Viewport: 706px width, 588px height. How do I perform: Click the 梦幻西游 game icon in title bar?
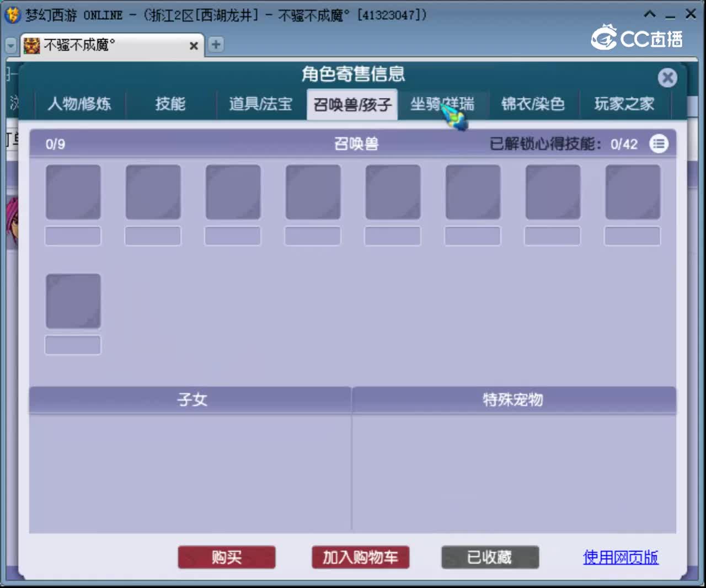(x=12, y=15)
